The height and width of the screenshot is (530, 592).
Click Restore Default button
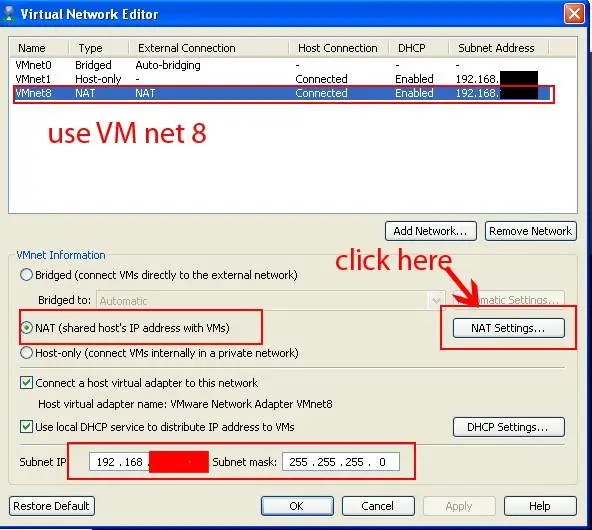point(52,506)
